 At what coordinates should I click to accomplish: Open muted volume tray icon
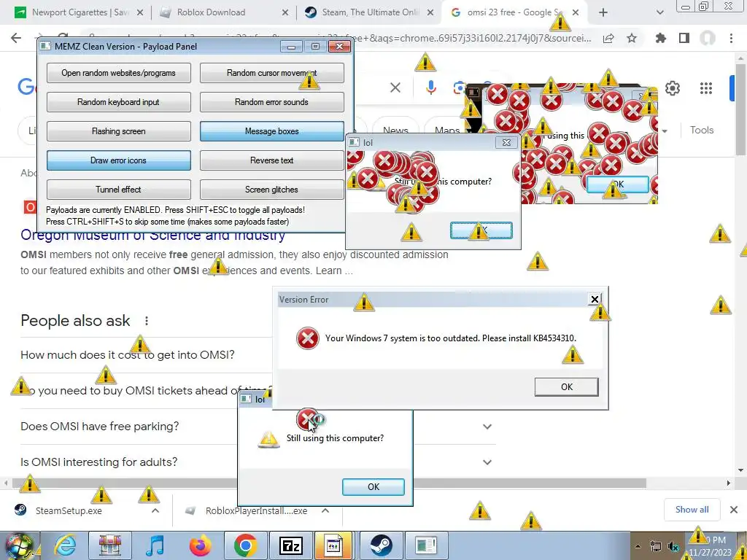(x=673, y=547)
